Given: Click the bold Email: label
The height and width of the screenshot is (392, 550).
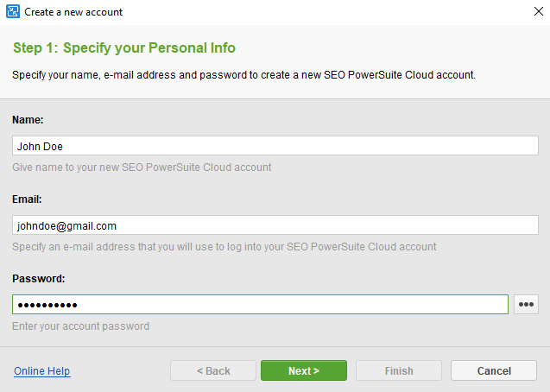Looking at the screenshot, I should (x=27, y=199).
